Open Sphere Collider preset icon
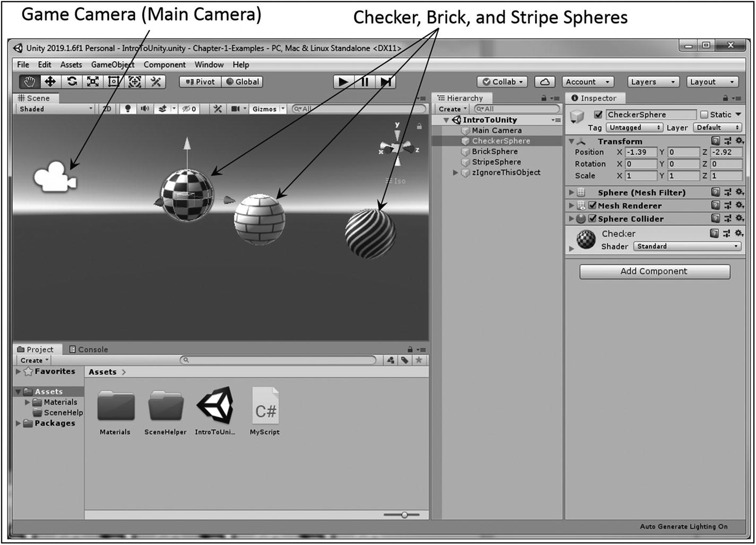This screenshot has width=756, height=545. [727, 218]
